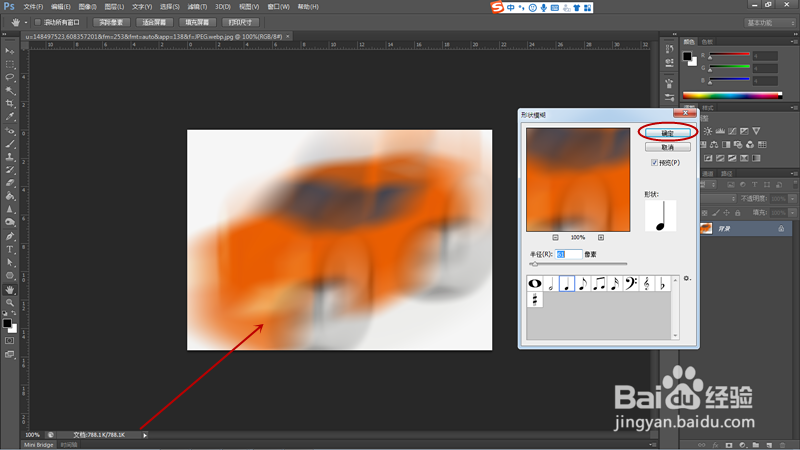
Task: Switch to the Swatches tab
Action: pyautogui.click(x=707, y=42)
